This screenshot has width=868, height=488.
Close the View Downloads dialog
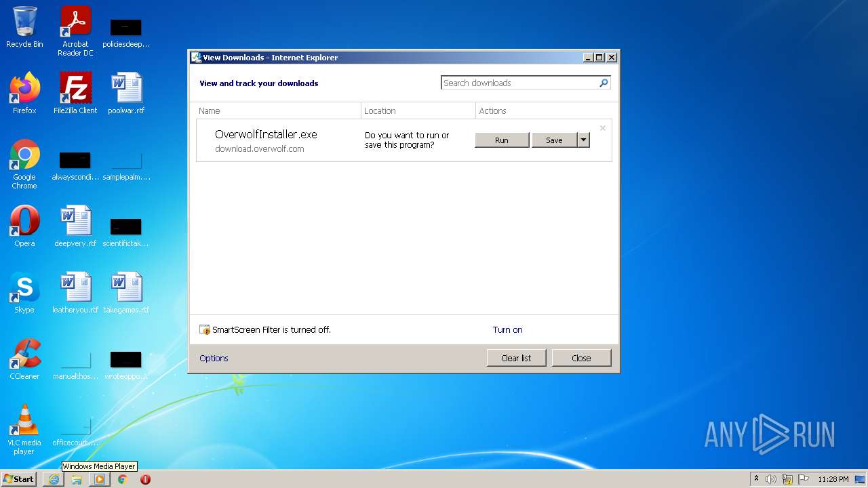point(581,358)
